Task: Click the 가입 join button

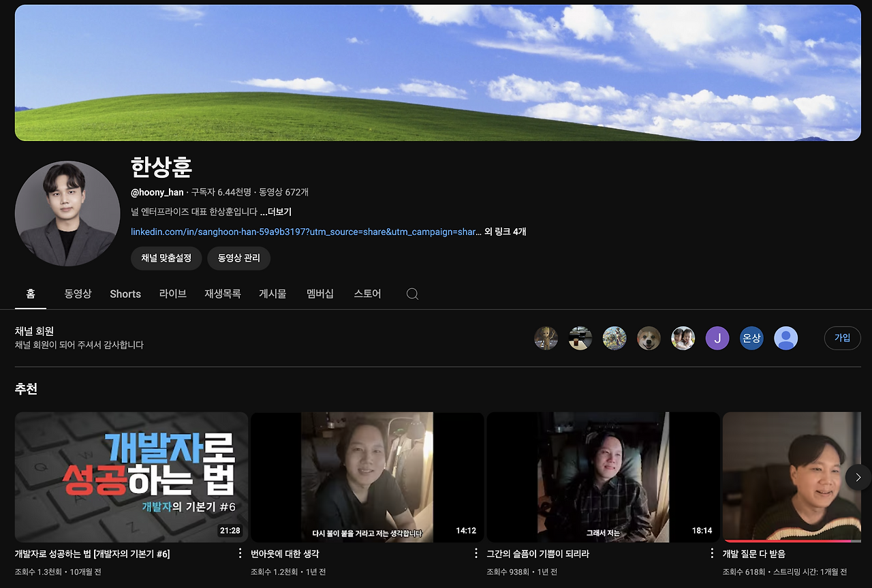Action: click(842, 338)
